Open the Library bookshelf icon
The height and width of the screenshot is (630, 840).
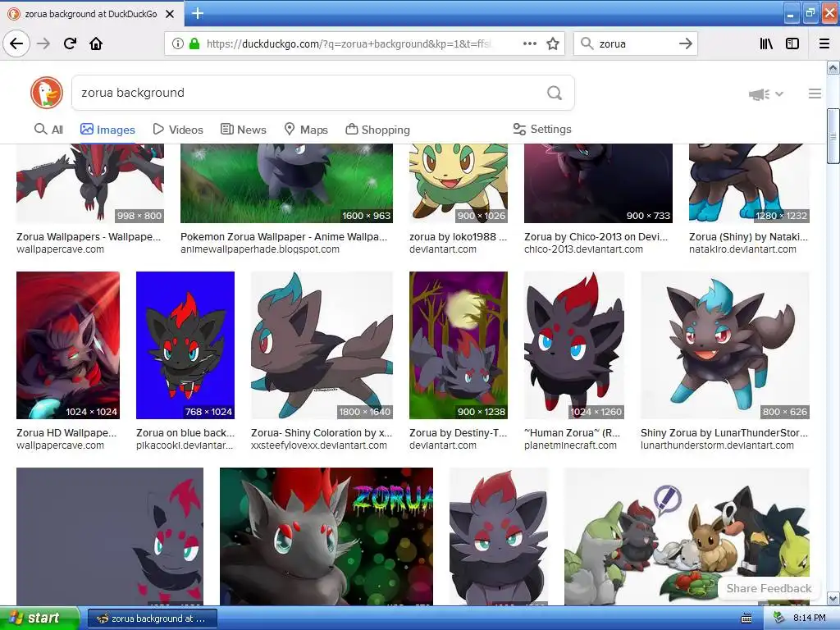pyautogui.click(x=766, y=43)
